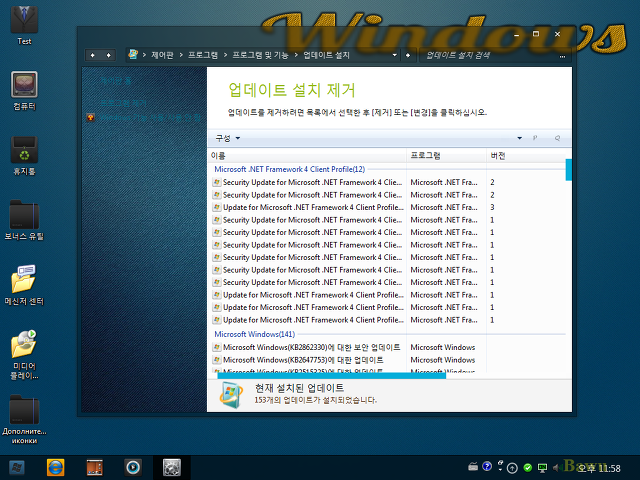Click the 프로그램 breadcrumb

click(203, 55)
